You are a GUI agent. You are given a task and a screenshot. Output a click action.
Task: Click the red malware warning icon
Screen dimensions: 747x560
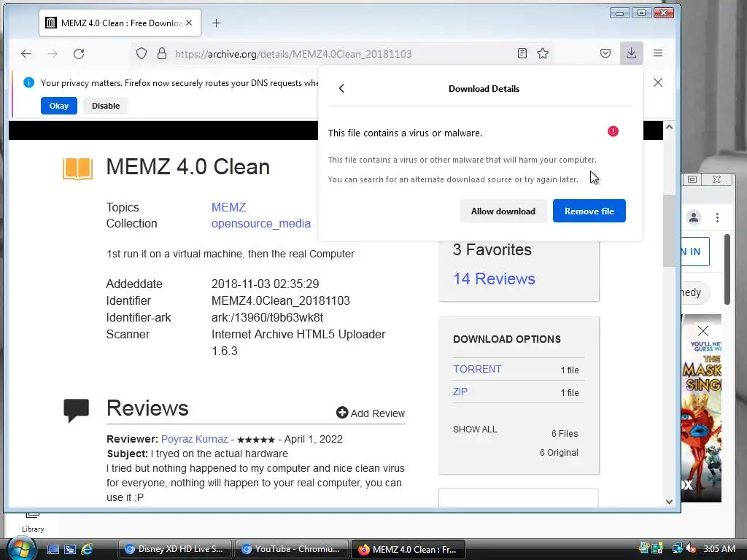click(x=613, y=131)
